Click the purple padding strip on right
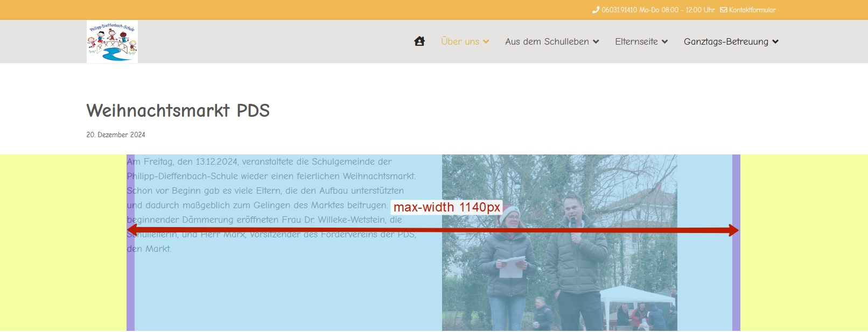The image size is (868, 332). [736, 280]
